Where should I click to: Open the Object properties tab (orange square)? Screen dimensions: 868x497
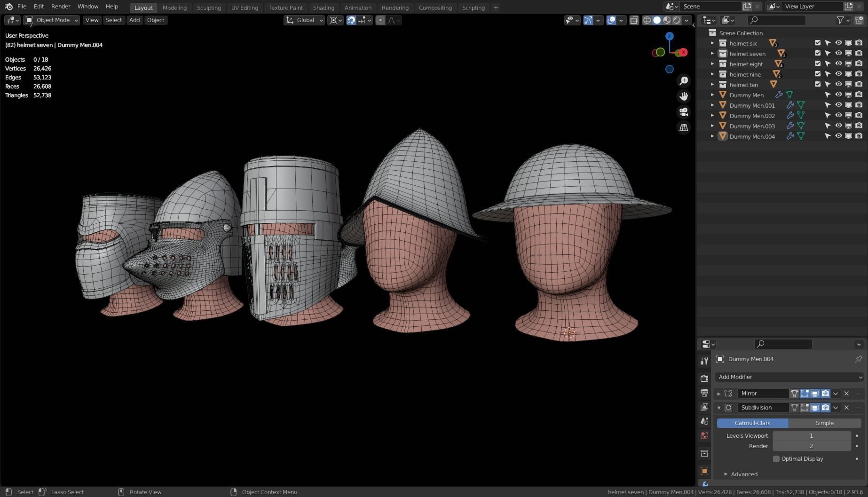(x=704, y=471)
